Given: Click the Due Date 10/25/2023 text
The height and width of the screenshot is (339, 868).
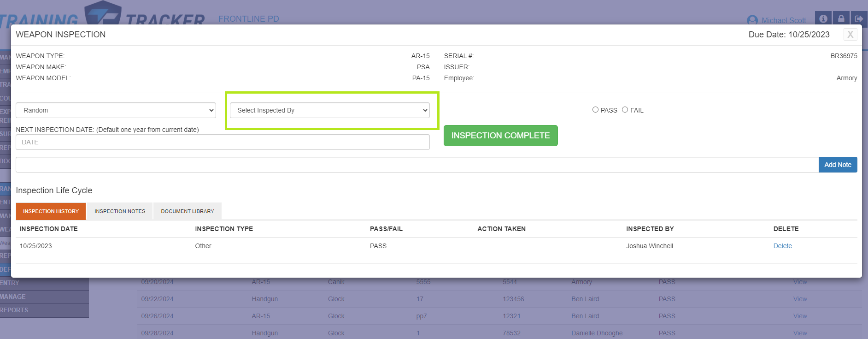Looking at the screenshot, I should coord(789,35).
